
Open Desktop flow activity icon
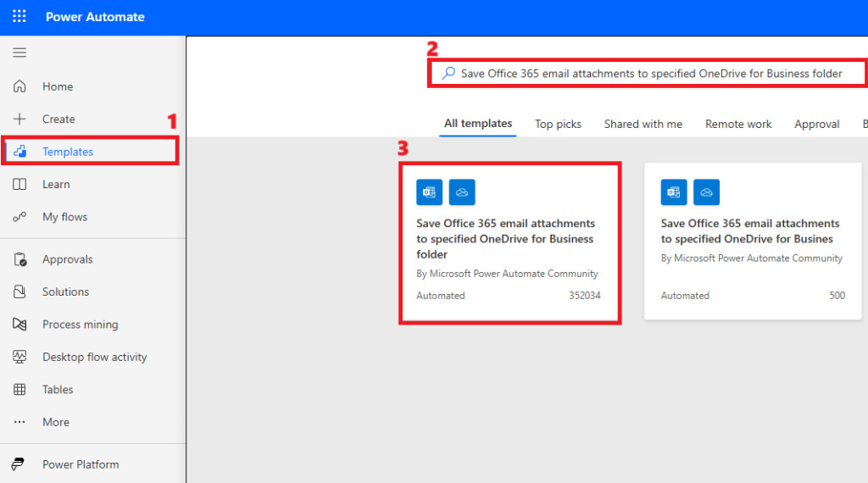tap(19, 357)
